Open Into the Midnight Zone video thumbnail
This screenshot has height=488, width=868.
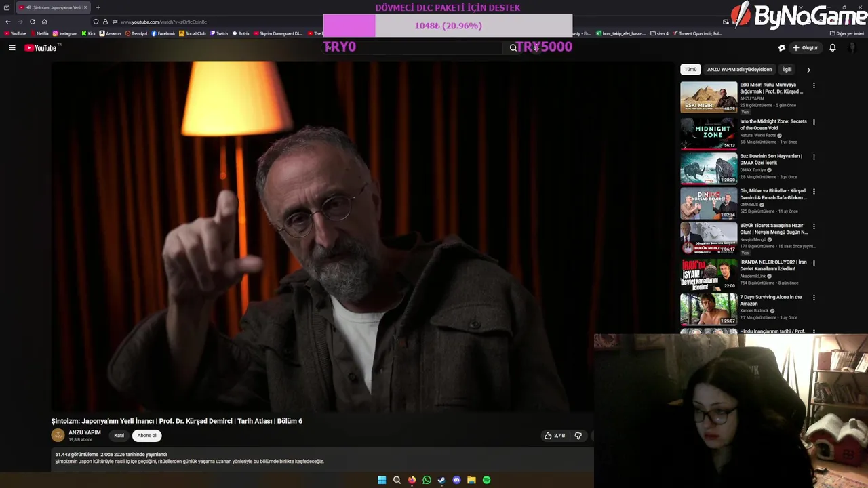click(709, 134)
